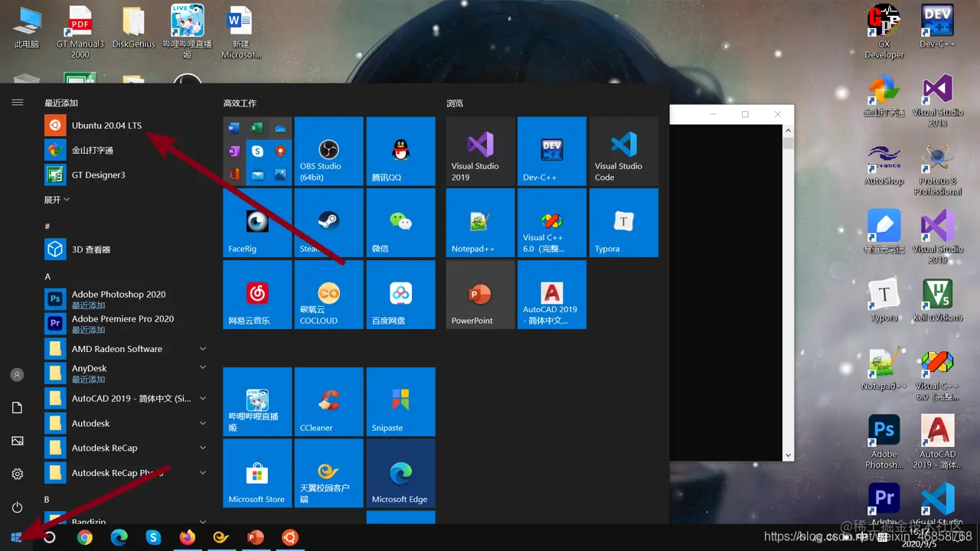980x551 pixels.
Task: Open GT Designer3 from Start list
Action: pyautogui.click(x=126, y=175)
